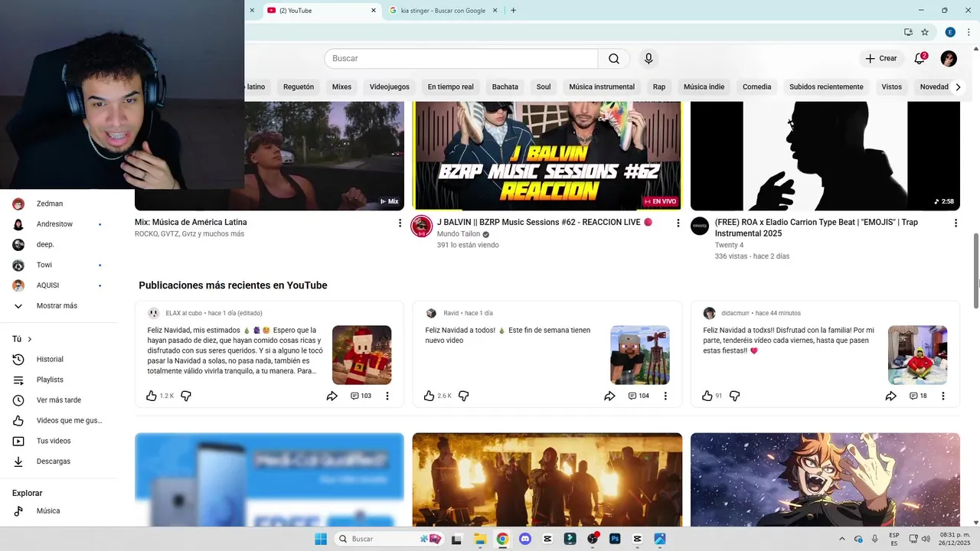Open Photoshop from the taskbar
Viewport: 980px width, 551px height.
615,539
